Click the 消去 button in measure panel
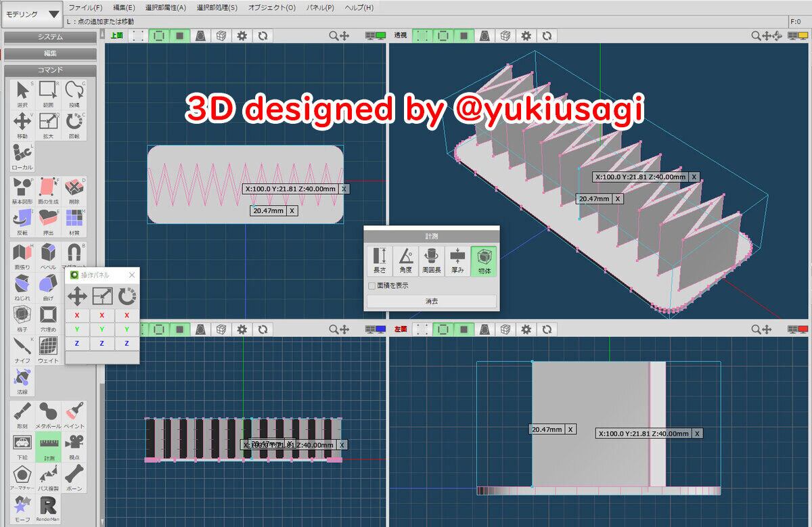This screenshot has height=527, width=812. (x=431, y=301)
